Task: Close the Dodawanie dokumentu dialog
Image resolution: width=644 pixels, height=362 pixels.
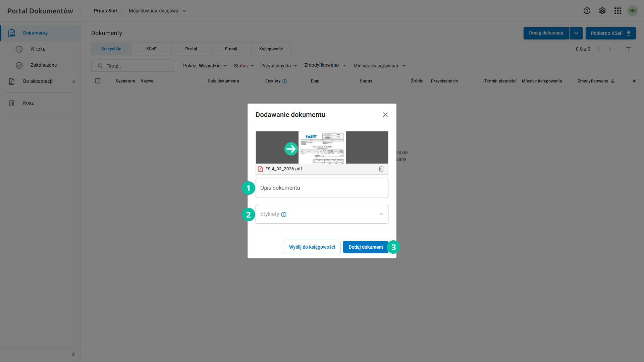Action: click(x=385, y=115)
